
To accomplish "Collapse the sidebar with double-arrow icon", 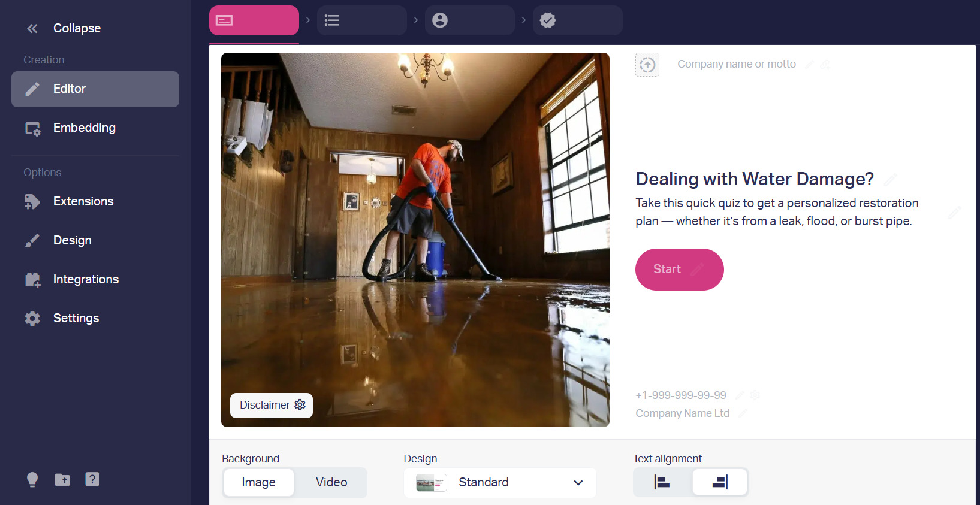I will [32, 28].
